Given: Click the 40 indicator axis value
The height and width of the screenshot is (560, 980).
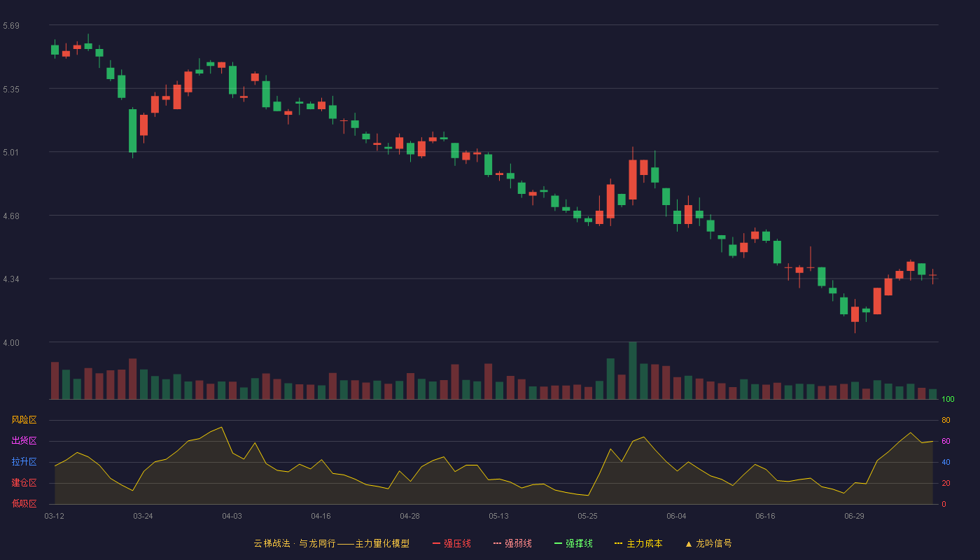Looking at the screenshot, I should (x=946, y=462).
